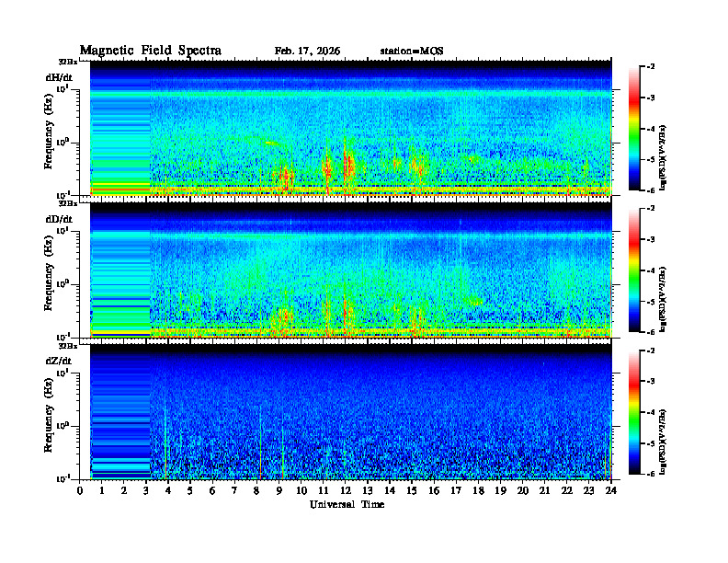The width and height of the screenshot is (728, 563).
Task: Click the 'Universal Time' axis title
Action: [347, 504]
